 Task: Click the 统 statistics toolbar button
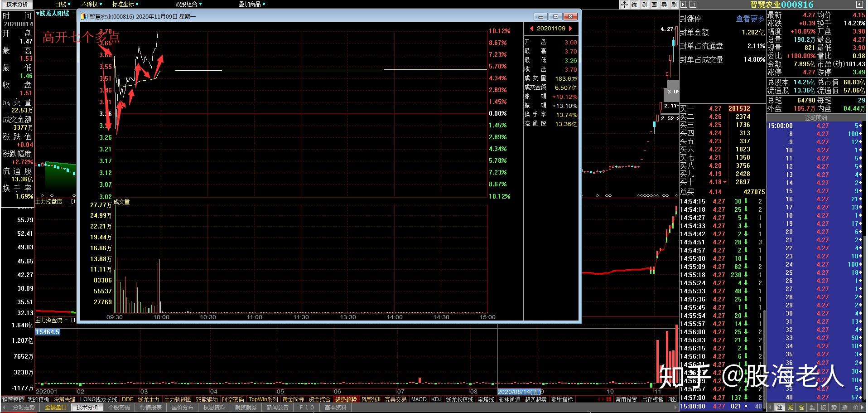pos(634,5)
